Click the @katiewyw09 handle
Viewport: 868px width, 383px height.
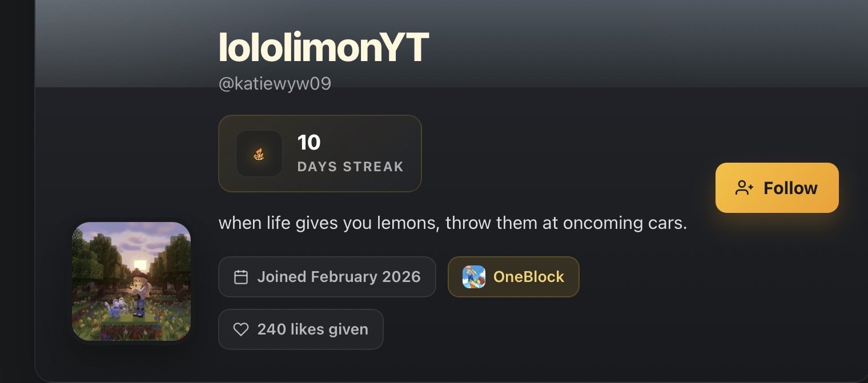tap(275, 84)
